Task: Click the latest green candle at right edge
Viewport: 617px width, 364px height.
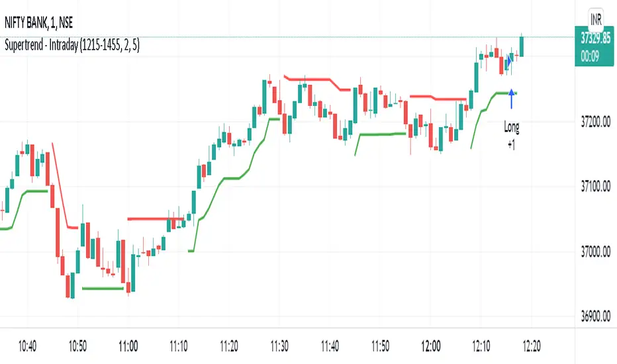Action: click(522, 45)
